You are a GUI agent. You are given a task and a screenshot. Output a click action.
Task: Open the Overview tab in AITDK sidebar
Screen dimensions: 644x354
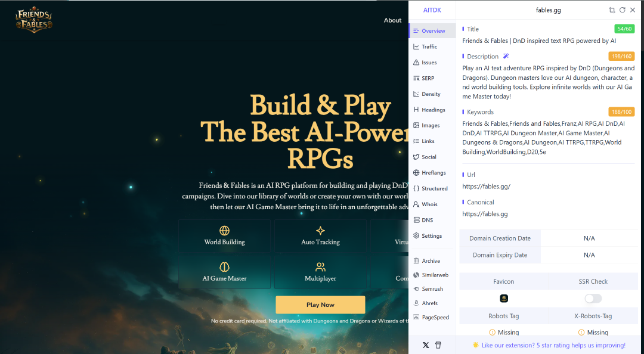(x=432, y=31)
